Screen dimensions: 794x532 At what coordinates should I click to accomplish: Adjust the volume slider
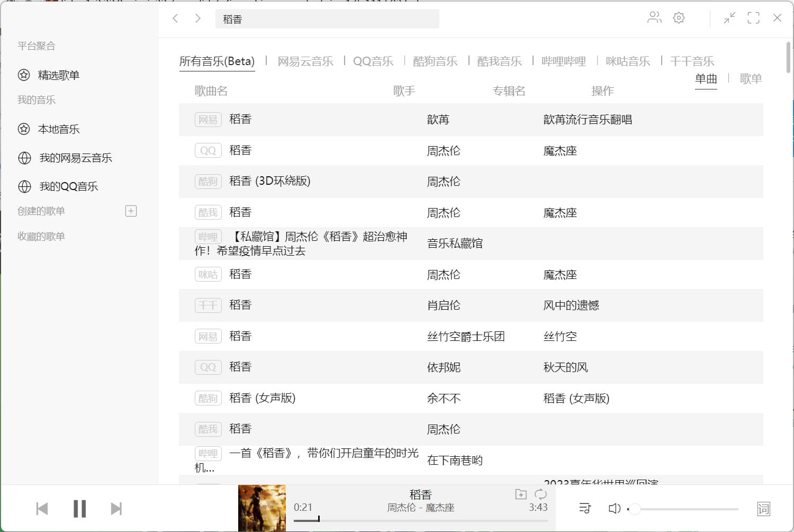683,509
